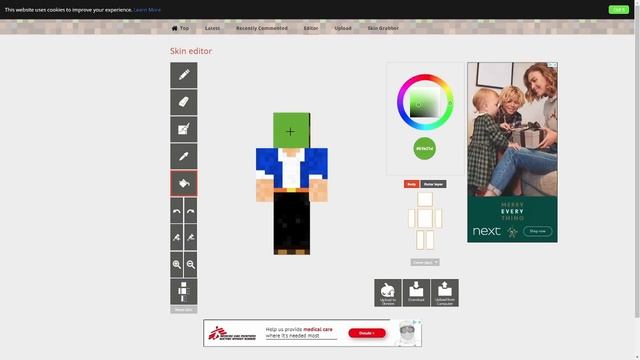Open the Editor menu item
The height and width of the screenshot is (360, 640).
coord(311,28)
